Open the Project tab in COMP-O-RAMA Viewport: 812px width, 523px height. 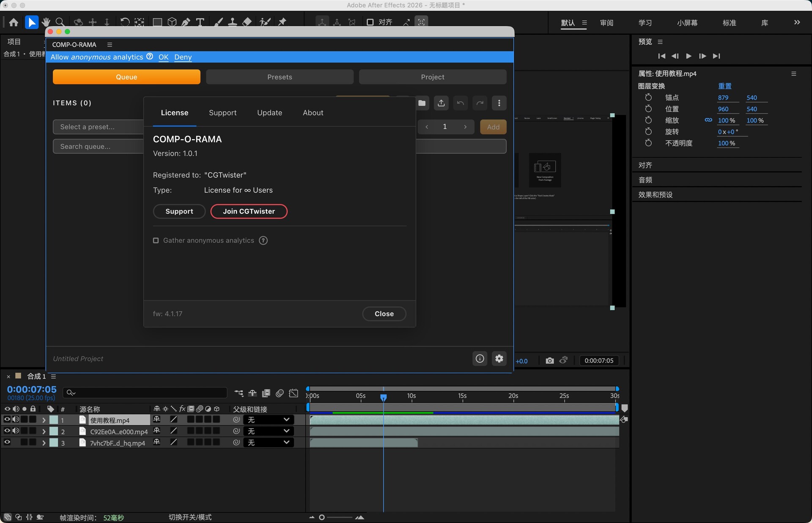point(433,77)
